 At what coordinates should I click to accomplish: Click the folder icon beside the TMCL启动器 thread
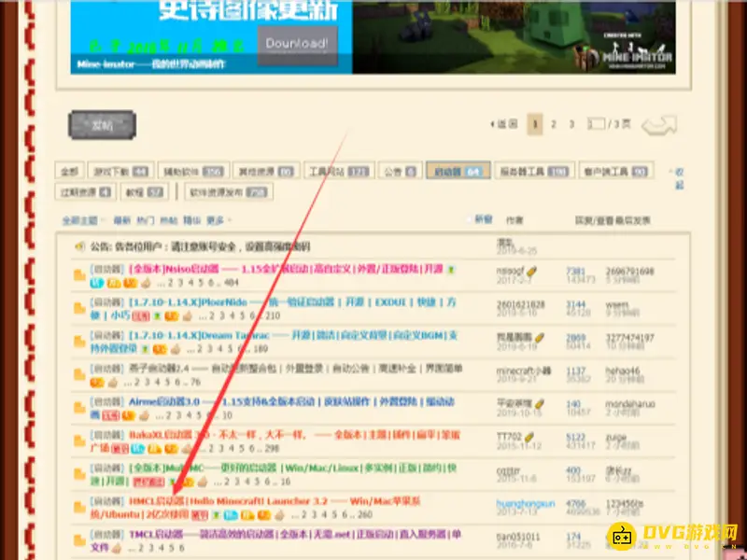click(x=80, y=539)
